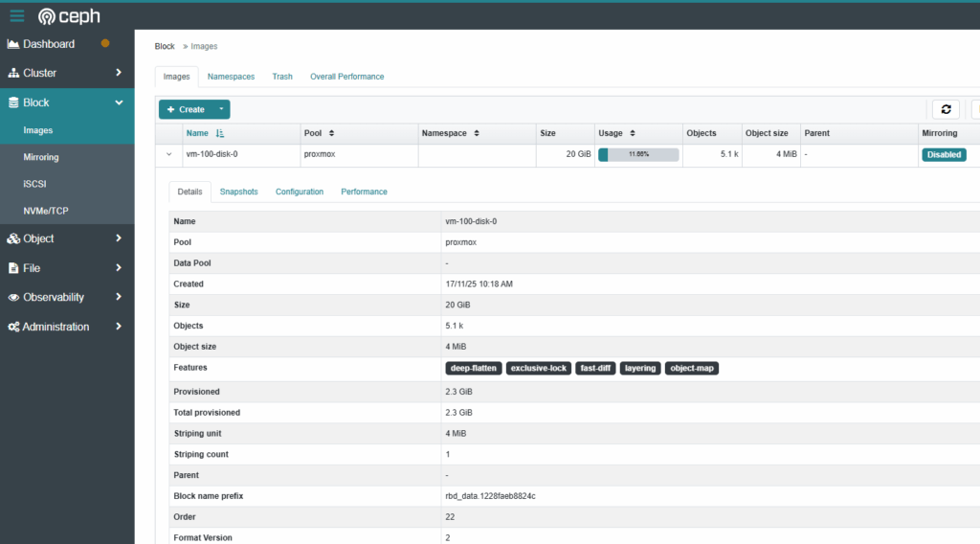This screenshot has width=980, height=544.
Task: Click the orange Dashboard status dot
Action: coord(105,43)
